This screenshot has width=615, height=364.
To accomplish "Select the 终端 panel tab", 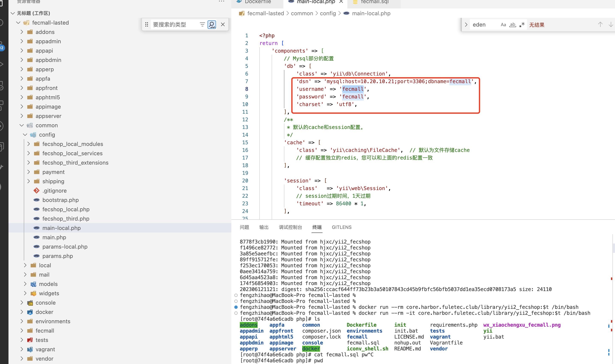I will (x=317, y=227).
